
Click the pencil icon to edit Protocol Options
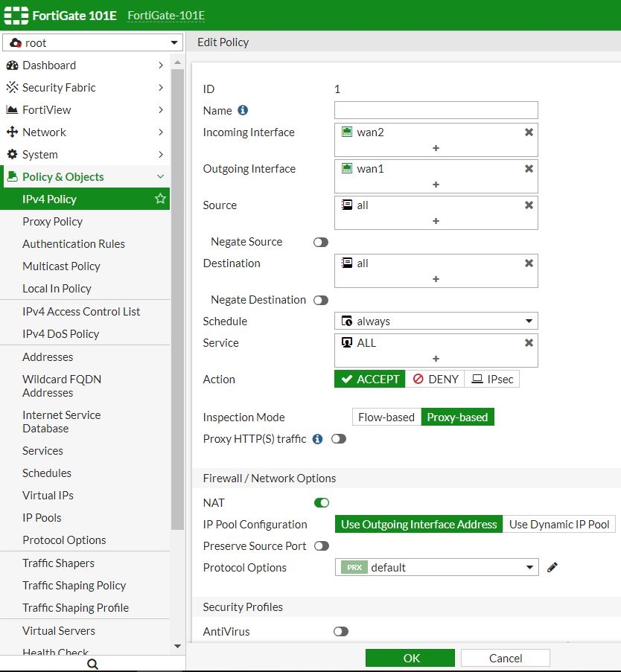coord(552,567)
